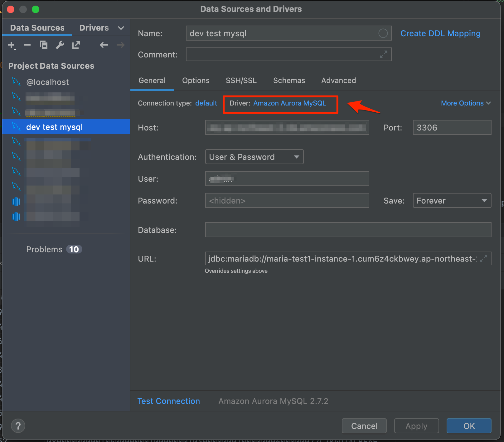Click the question mark Help button
504x442 pixels.
[x=18, y=426]
